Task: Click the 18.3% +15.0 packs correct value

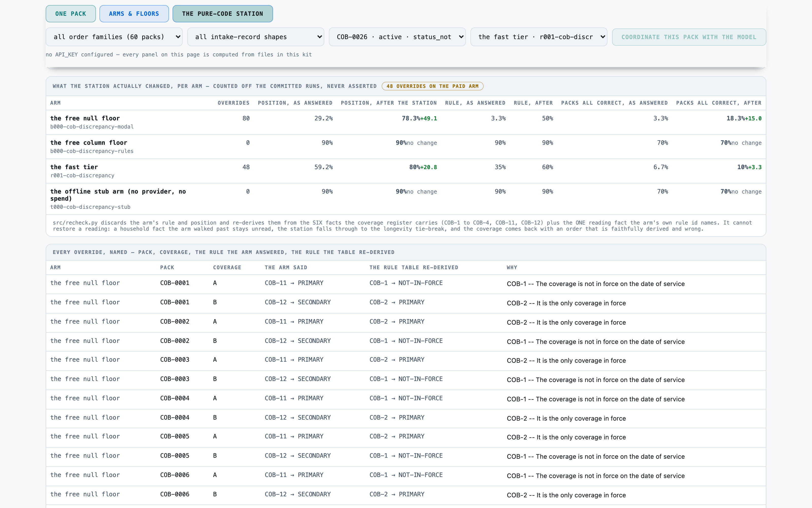Action: pos(744,118)
